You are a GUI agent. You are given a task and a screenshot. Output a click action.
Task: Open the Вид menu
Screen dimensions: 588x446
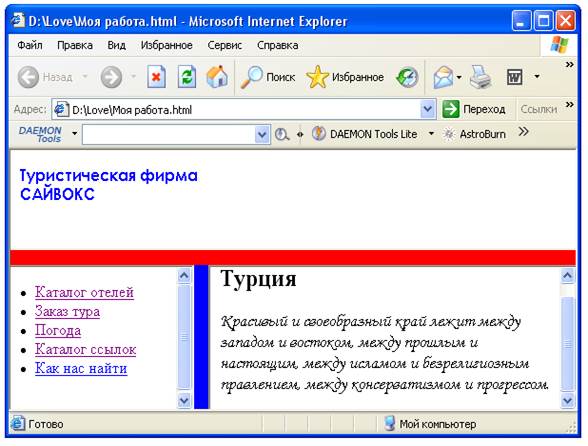[116, 45]
